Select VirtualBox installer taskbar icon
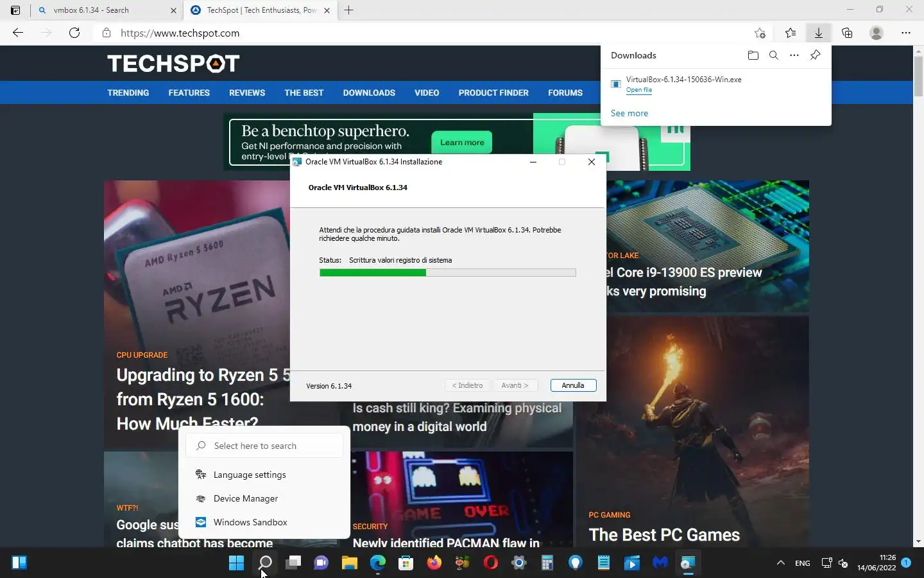Screen dimensions: 924x578 (688, 563)
